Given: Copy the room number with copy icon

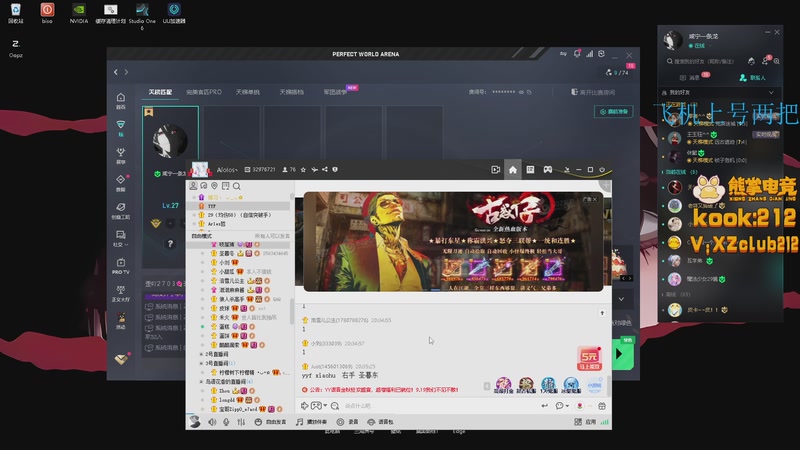Looking at the screenshot, I should 529,92.
